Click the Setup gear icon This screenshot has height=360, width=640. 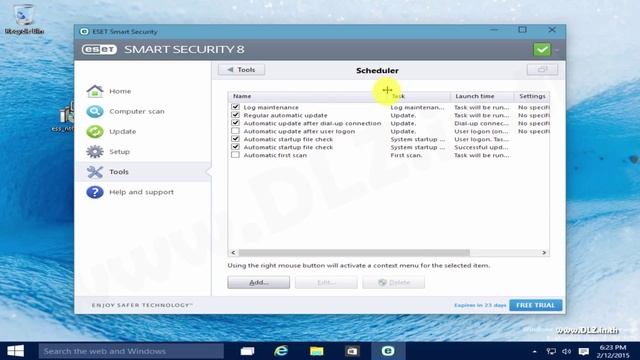click(x=95, y=151)
